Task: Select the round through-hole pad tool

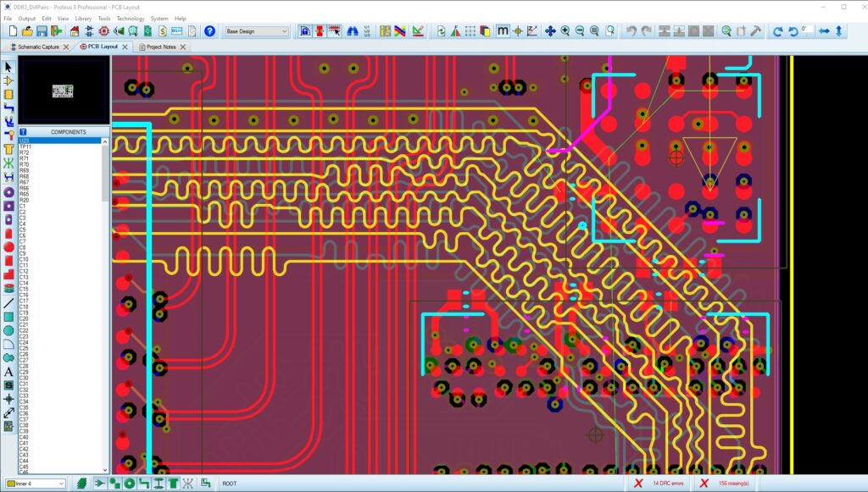Action: [x=8, y=192]
